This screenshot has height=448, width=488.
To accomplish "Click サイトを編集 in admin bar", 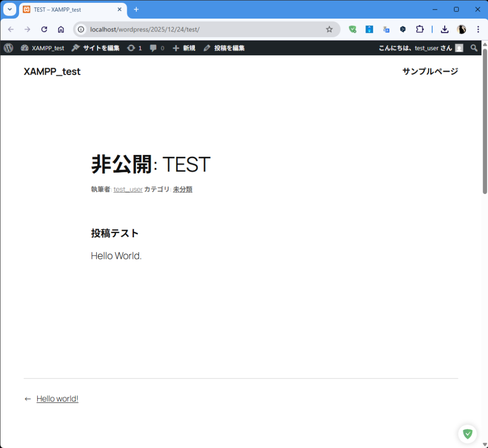I will [96, 48].
